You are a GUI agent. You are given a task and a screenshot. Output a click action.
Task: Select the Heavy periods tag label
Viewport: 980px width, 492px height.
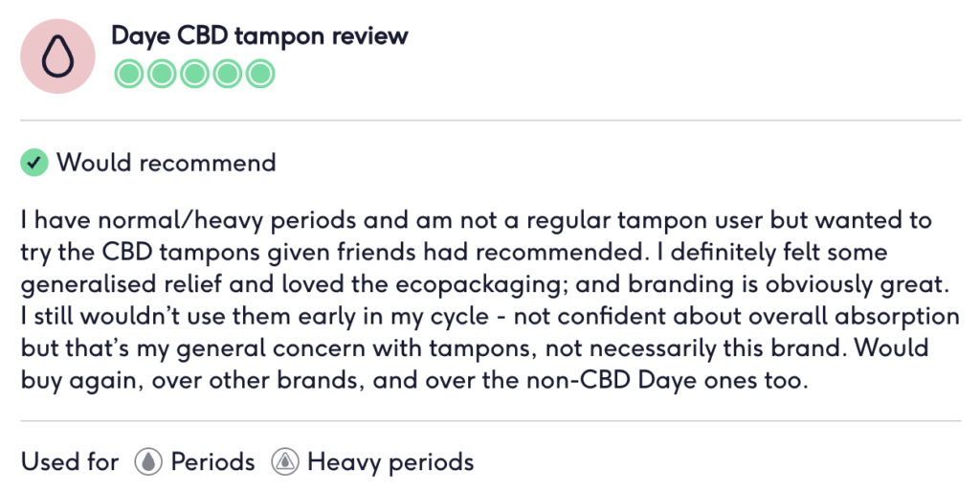[x=390, y=462]
